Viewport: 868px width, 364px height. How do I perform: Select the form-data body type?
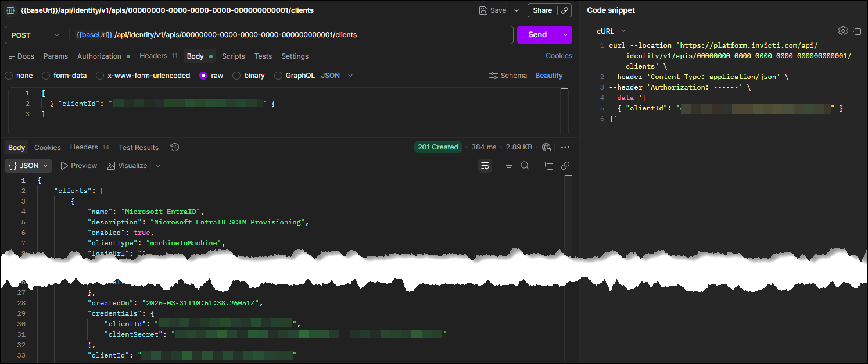point(46,76)
